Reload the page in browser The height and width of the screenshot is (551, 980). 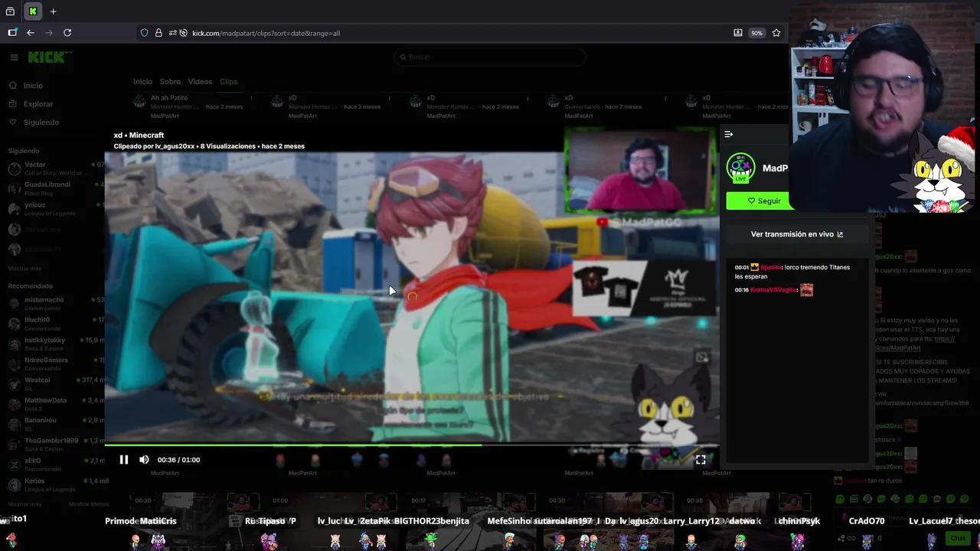pyautogui.click(x=67, y=33)
